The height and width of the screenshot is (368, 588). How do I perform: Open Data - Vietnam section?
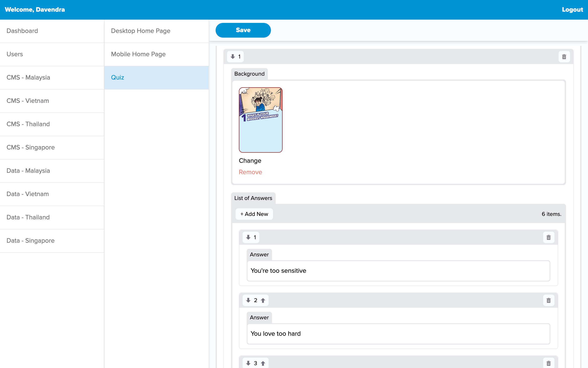click(52, 194)
